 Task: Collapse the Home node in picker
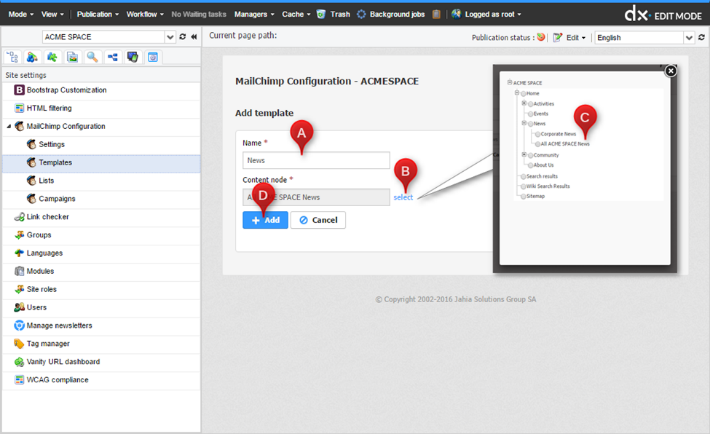(x=517, y=93)
